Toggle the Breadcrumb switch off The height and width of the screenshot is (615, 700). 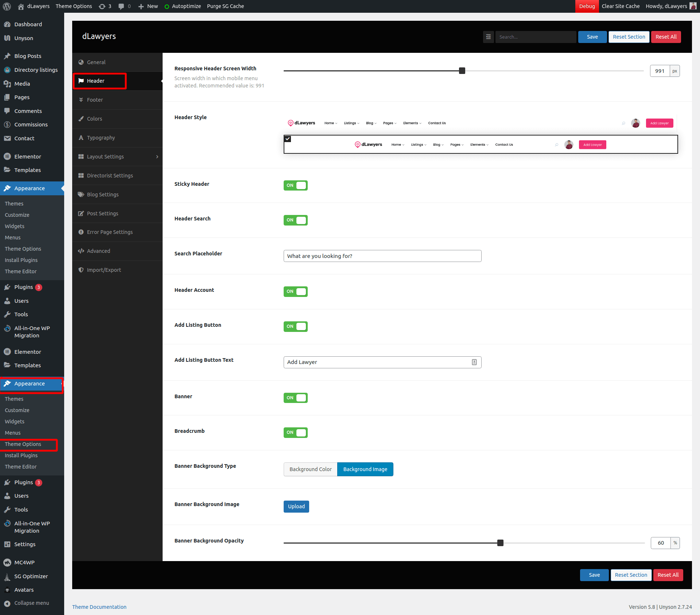[295, 432]
